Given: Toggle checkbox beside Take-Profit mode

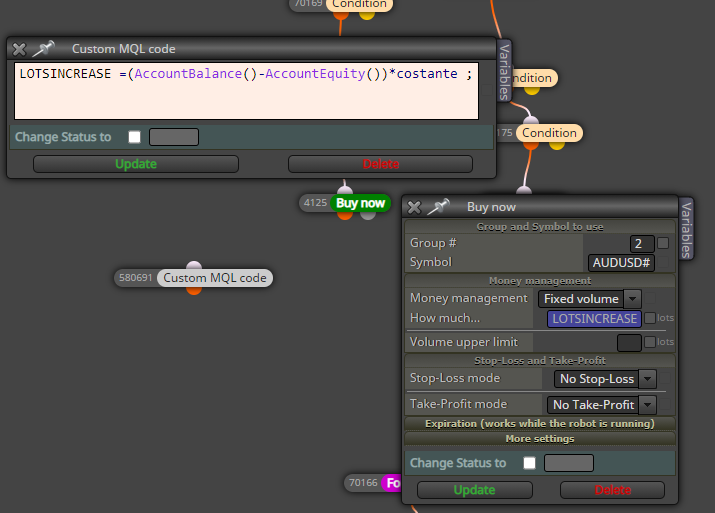Looking at the screenshot, I should [x=665, y=404].
